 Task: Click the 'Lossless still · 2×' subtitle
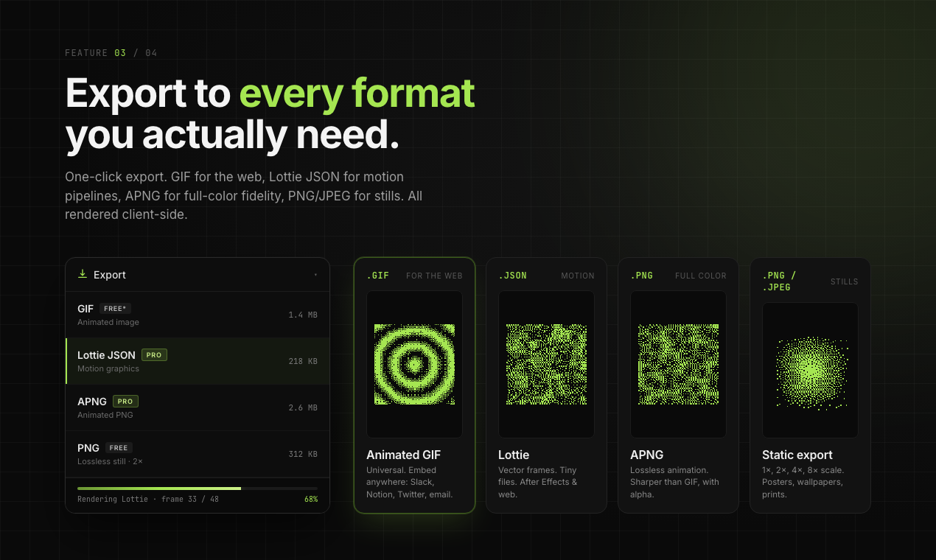110,461
